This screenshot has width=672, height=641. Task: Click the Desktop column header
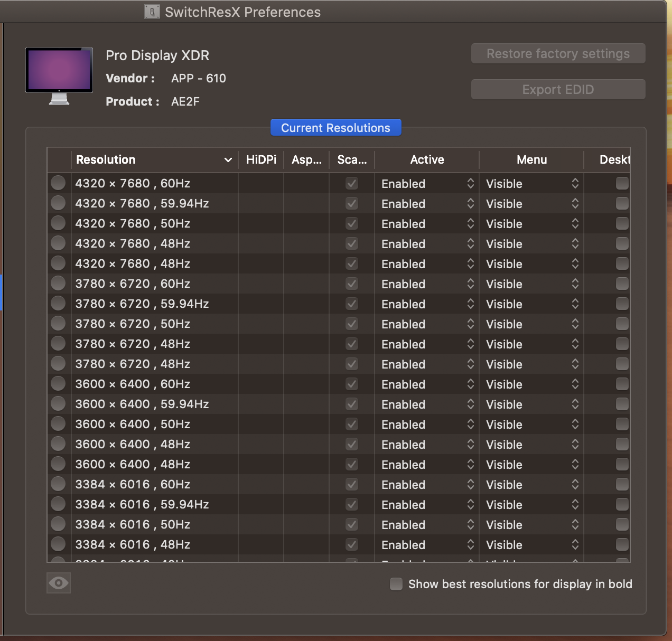[608, 159]
